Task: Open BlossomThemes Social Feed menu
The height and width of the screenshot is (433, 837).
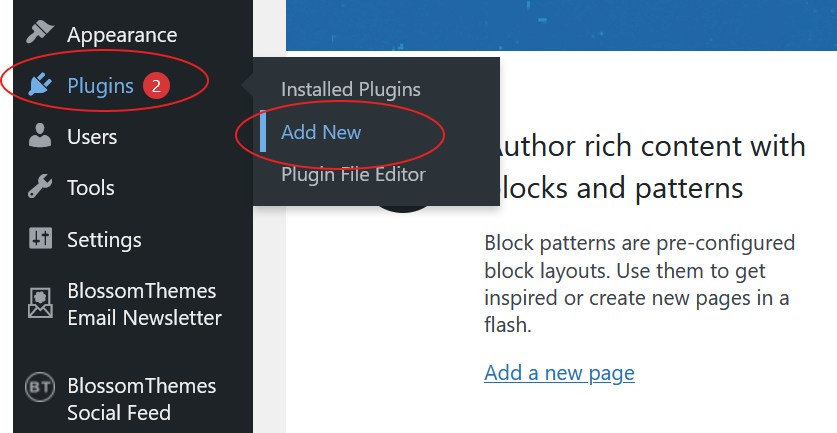Action: [141, 399]
